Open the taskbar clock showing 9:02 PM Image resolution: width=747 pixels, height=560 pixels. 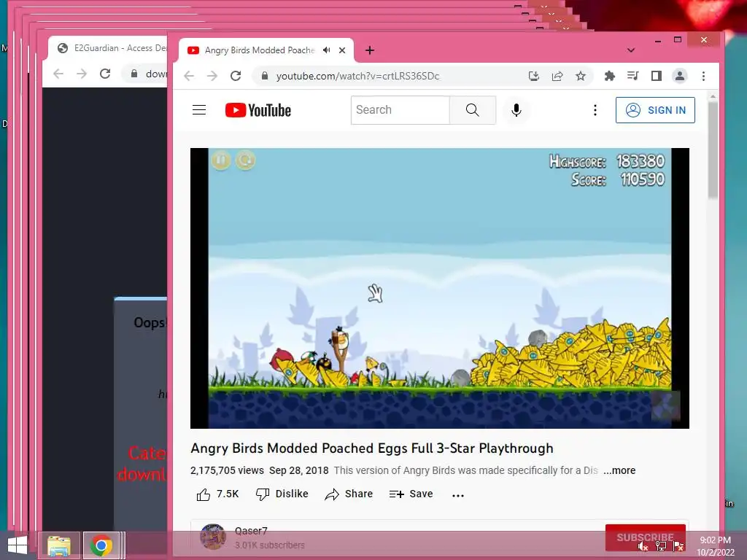(x=716, y=545)
